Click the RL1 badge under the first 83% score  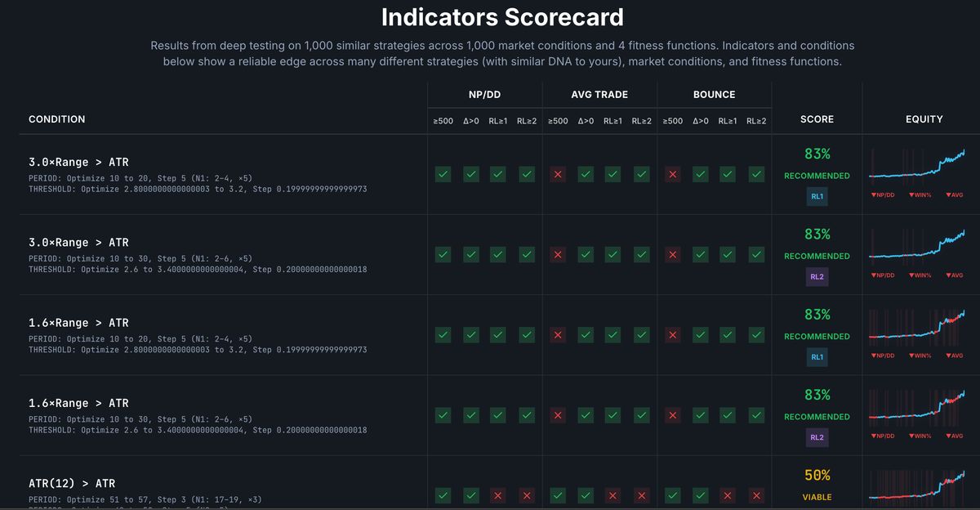[817, 196]
